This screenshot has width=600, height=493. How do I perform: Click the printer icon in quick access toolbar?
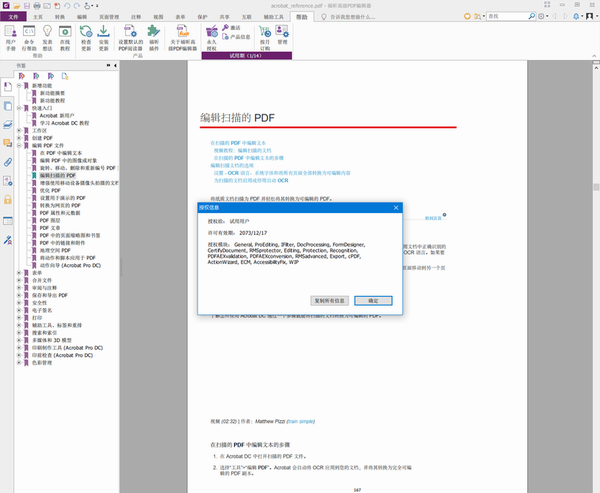pyautogui.click(x=37, y=6)
